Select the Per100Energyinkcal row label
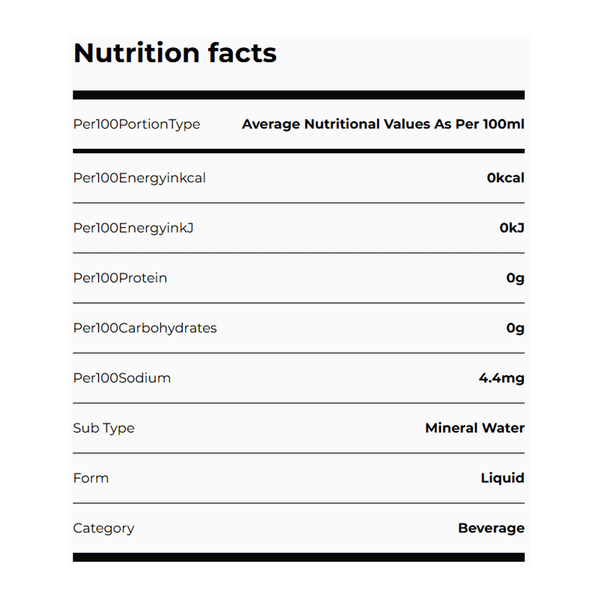 coord(140,178)
